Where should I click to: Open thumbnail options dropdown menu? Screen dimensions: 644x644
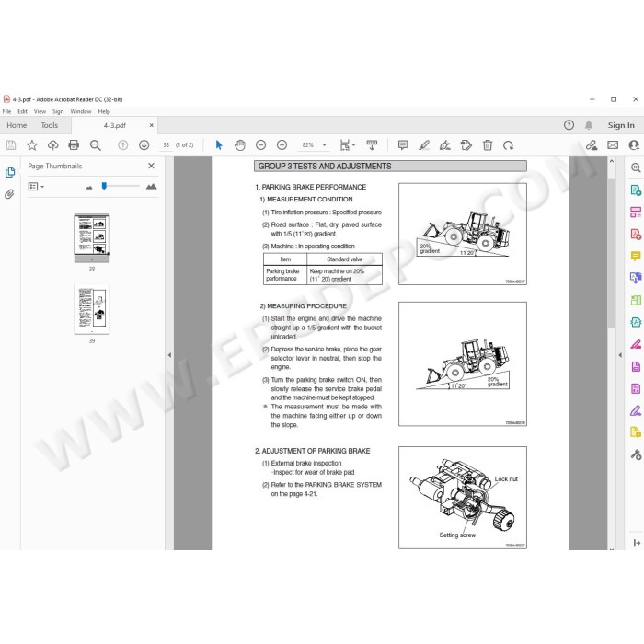click(36, 187)
